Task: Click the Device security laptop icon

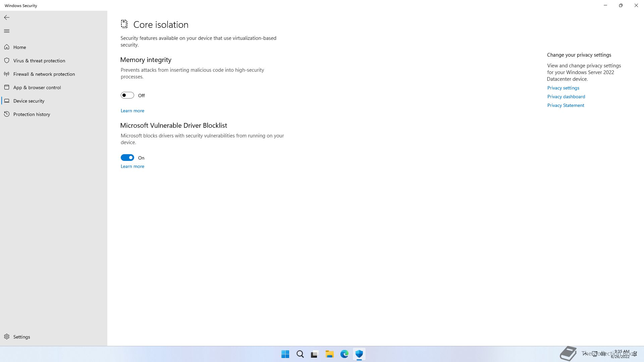Action: pos(7,101)
